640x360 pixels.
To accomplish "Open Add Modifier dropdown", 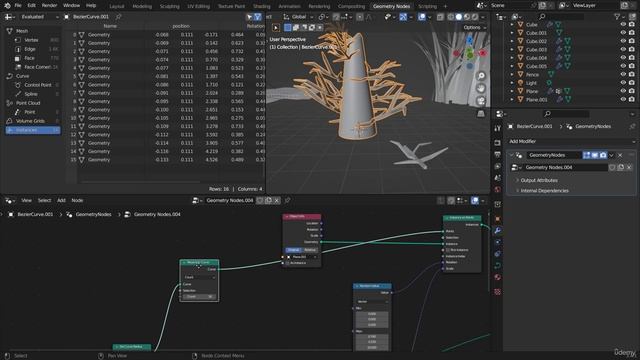I will point(571,141).
